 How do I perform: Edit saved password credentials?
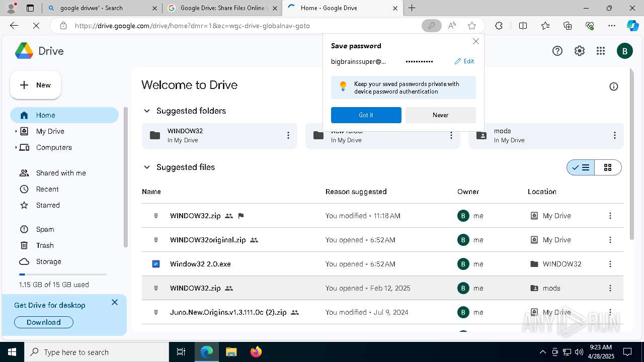point(464,61)
